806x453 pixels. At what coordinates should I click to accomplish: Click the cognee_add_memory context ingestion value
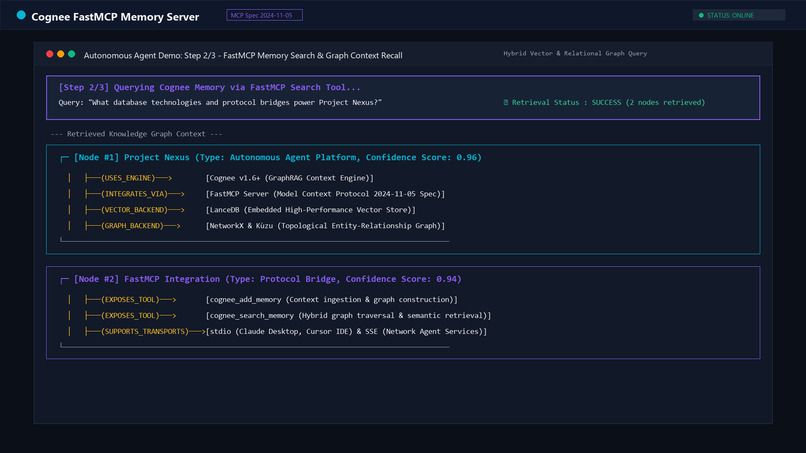click(332, 299)
